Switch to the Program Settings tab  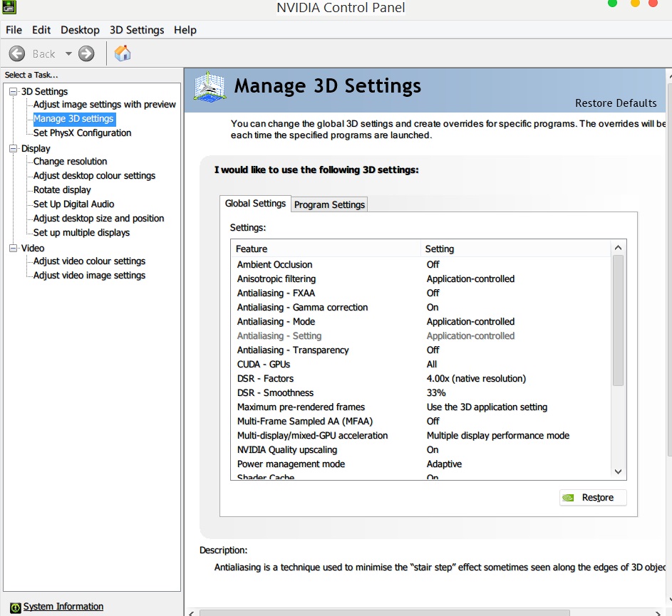coord(329,205)
